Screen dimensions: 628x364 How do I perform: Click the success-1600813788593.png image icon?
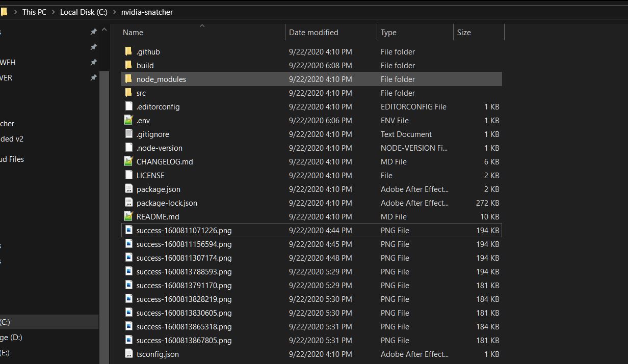pyautogui.click(x=128, y=271)
